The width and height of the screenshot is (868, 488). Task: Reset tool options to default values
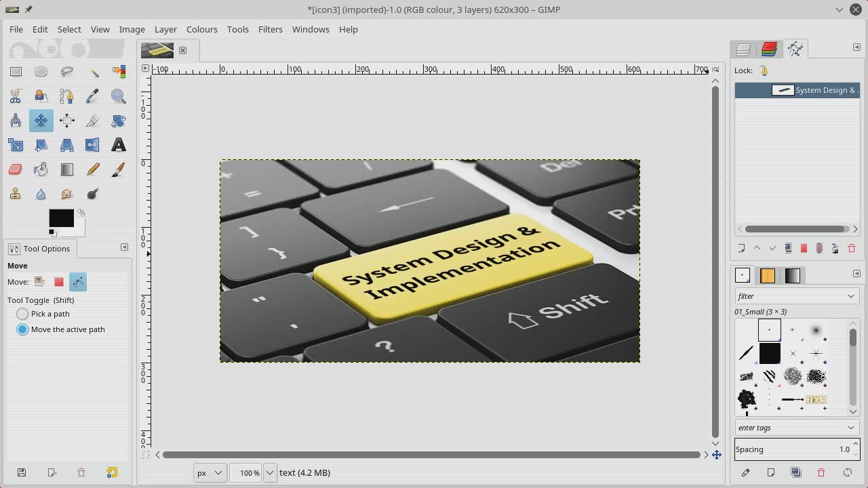(112, 472)
